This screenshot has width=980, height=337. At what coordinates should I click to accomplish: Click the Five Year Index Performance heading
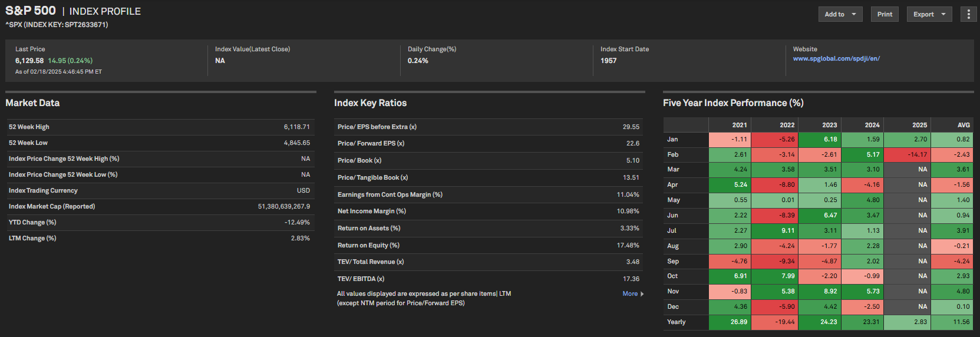click(733, 103)
